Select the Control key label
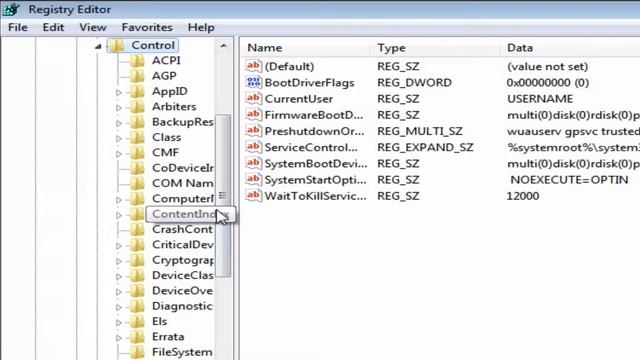Image resolution: width=640 pixels, height=360 pixels. [x=153, y=45]
